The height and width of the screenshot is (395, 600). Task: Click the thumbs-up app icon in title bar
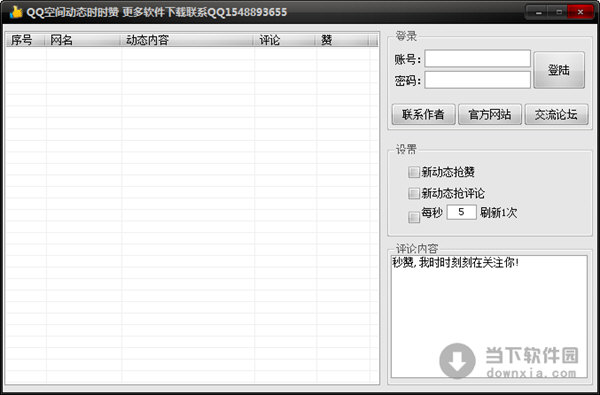16,12
